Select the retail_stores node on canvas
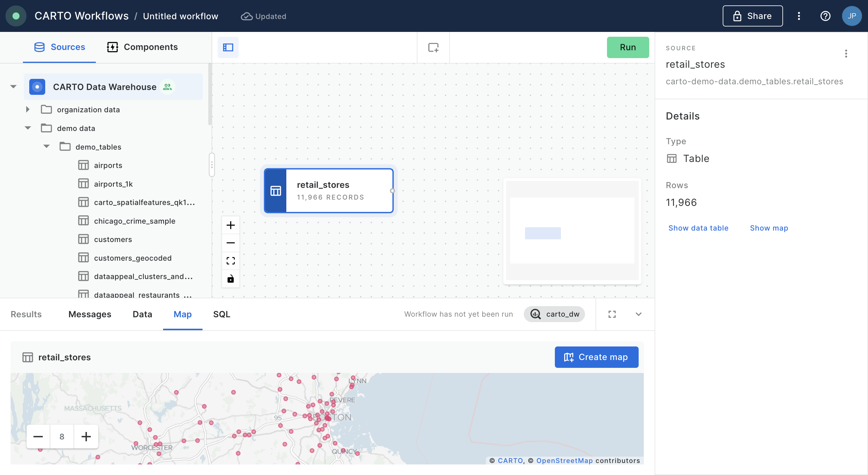This screenshot has width=868, height=475. coord(329,191)
